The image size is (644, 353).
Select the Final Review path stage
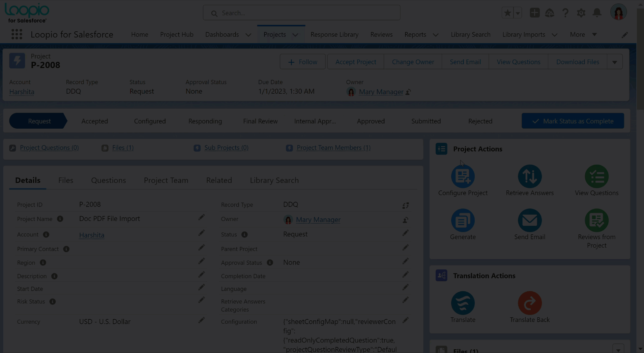(260, 121)
